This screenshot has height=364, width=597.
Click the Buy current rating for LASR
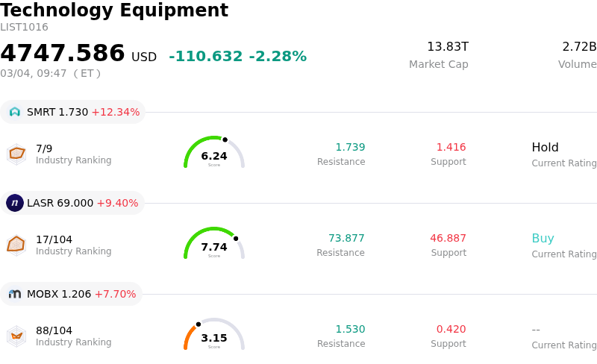coord(543,239)
